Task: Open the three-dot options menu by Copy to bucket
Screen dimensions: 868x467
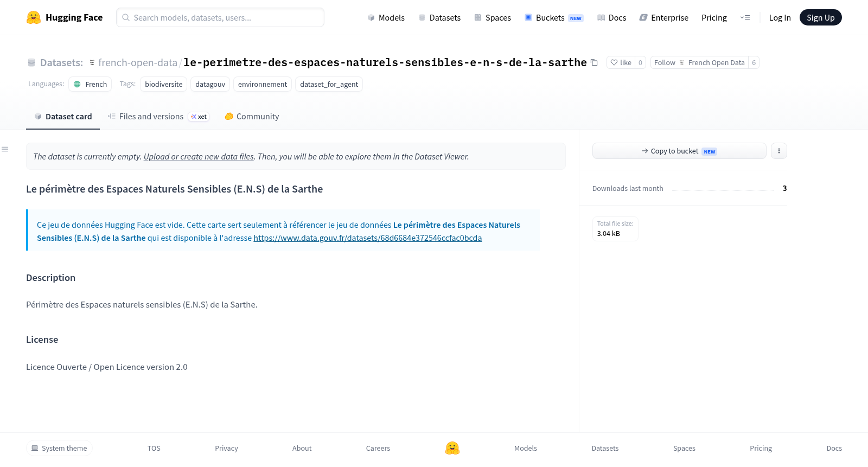Action: (x=779, y=151)
